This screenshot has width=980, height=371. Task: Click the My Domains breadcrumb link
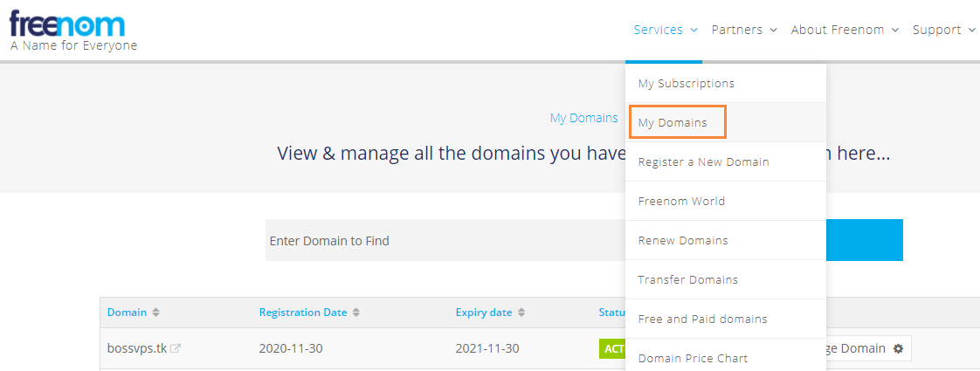coord(583,118)
